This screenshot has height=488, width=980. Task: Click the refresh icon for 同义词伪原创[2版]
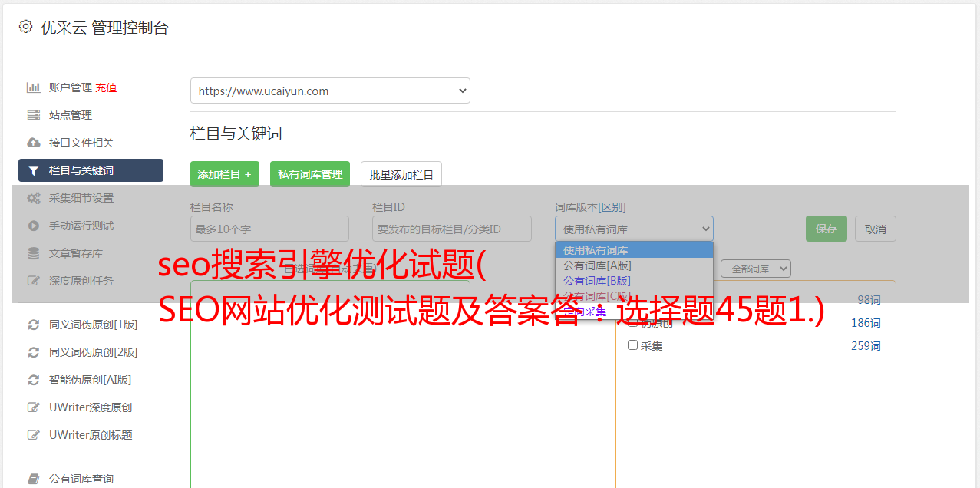tap(33, 352)
